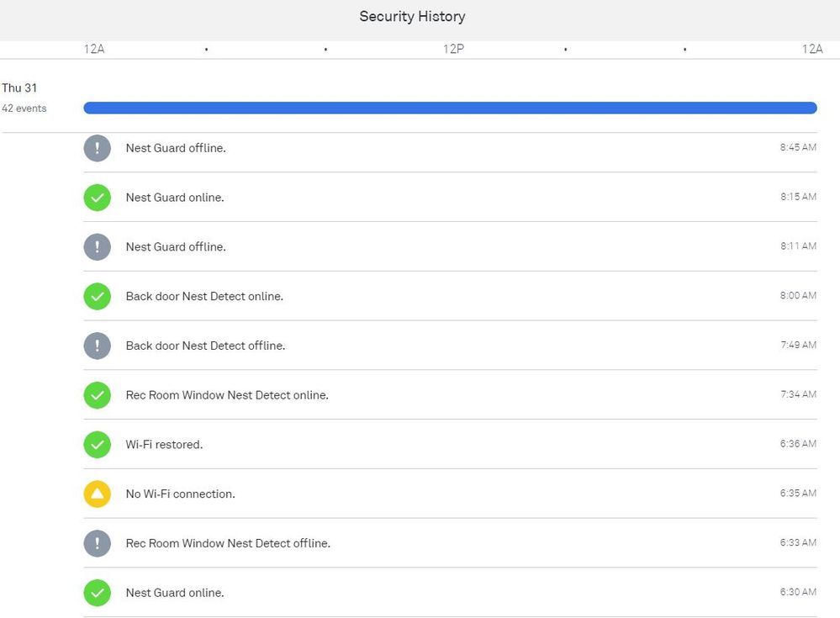This screenshot has width=840, height=618.
Task: Click the 8:45 AM timestamp
Action: pos(798,147)
